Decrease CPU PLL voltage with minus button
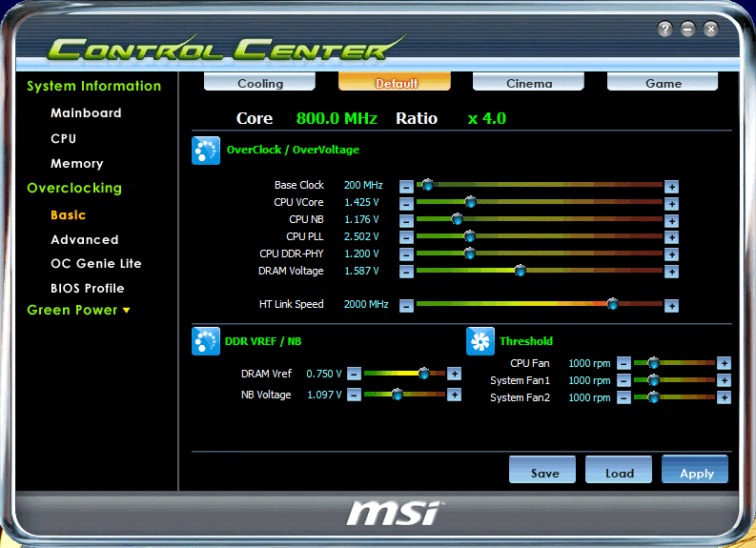The height and width of the screenshot is (548, 756). click(406, 237)
